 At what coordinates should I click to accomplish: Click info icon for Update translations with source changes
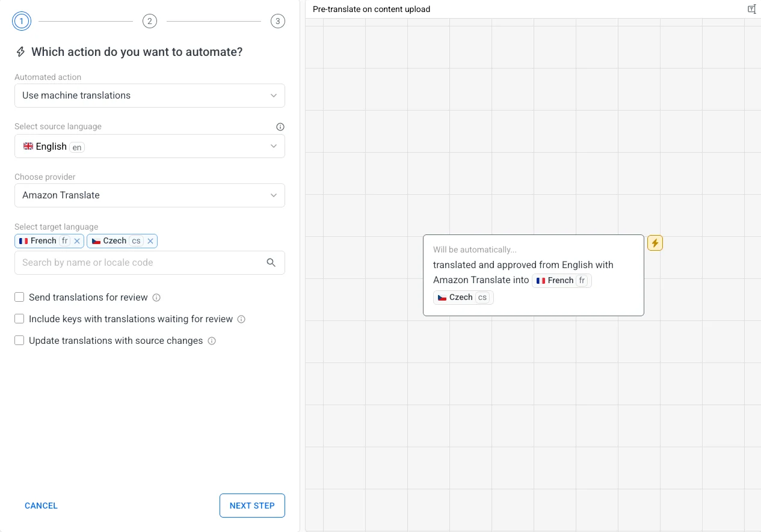pyautogui.click(x=212, y=341)
